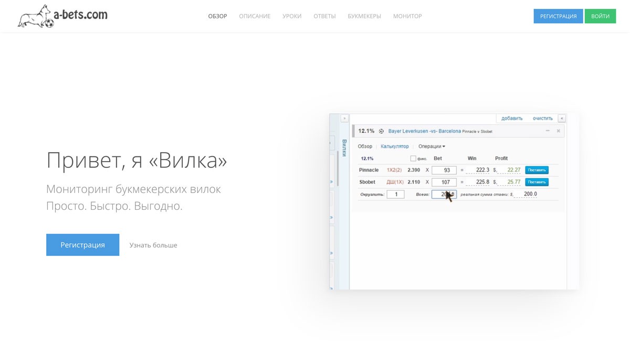The width and height of the screenshot is (630, 364).
Task: Collapse the panel with the left double-arrow button
Action: [562, 119]
